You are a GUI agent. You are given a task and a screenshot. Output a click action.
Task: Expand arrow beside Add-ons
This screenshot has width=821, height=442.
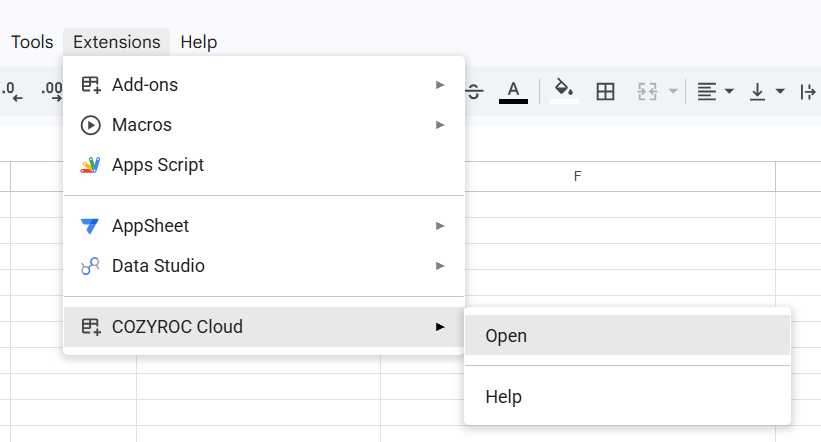click(440, 85)
